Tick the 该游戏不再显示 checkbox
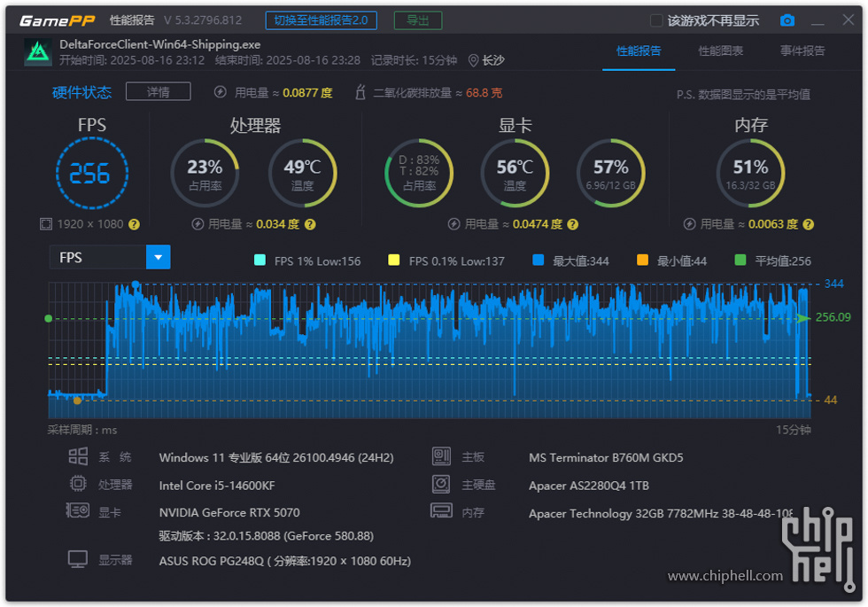 656,20
